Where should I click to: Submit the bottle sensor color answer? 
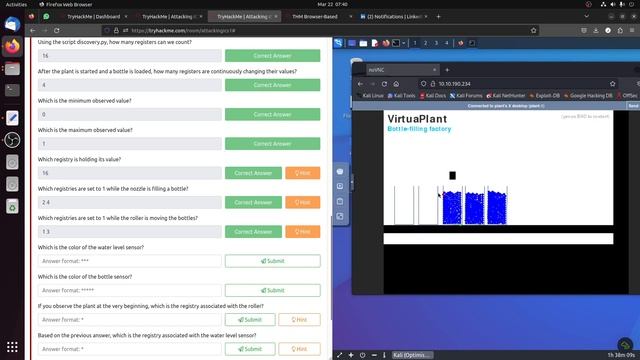(x=273, y=290)
